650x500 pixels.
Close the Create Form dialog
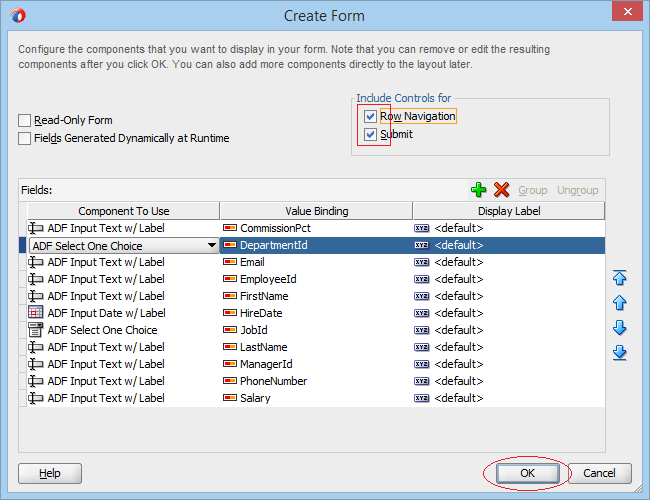pyautogui.click(x=628, y=11)
